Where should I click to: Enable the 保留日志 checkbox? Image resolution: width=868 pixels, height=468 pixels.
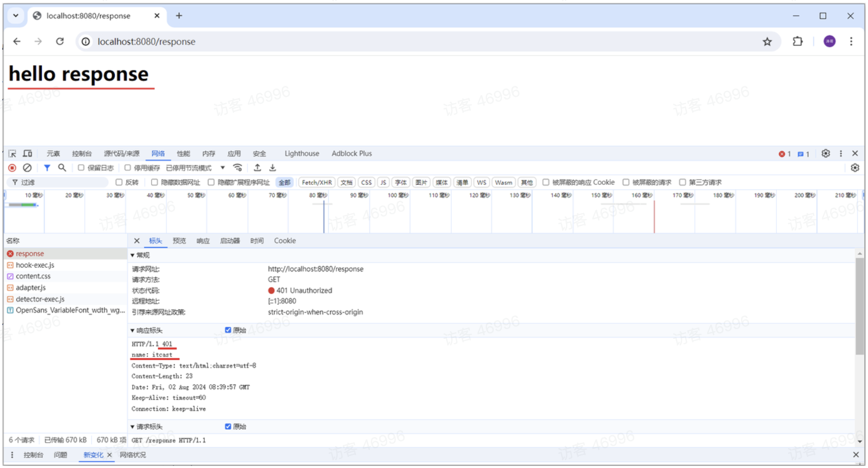coord(81,168)
